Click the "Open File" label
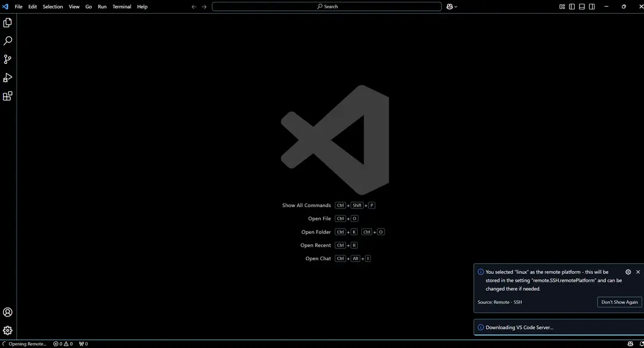The width and height of the screenshot is (644, 348). [320, 218]
